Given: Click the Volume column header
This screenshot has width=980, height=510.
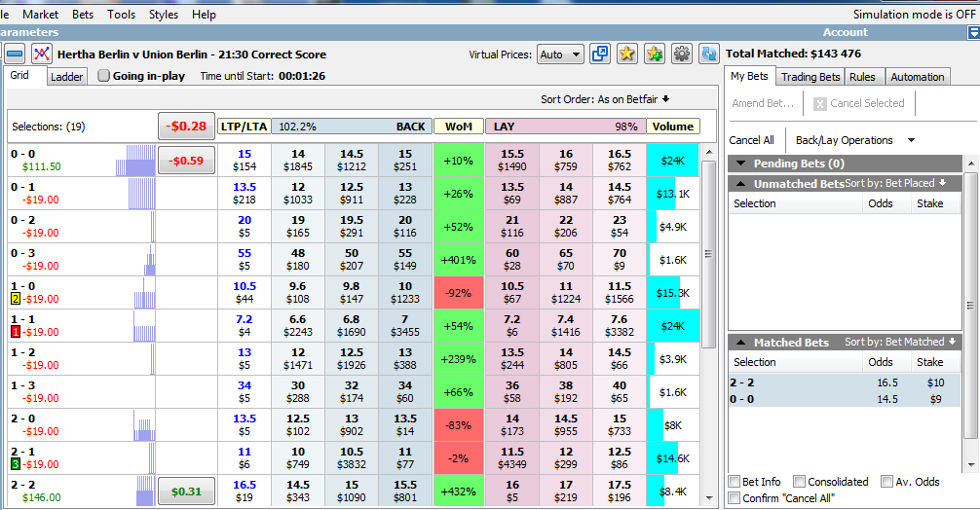Looking at the screenshot, I should pos(673,127).
